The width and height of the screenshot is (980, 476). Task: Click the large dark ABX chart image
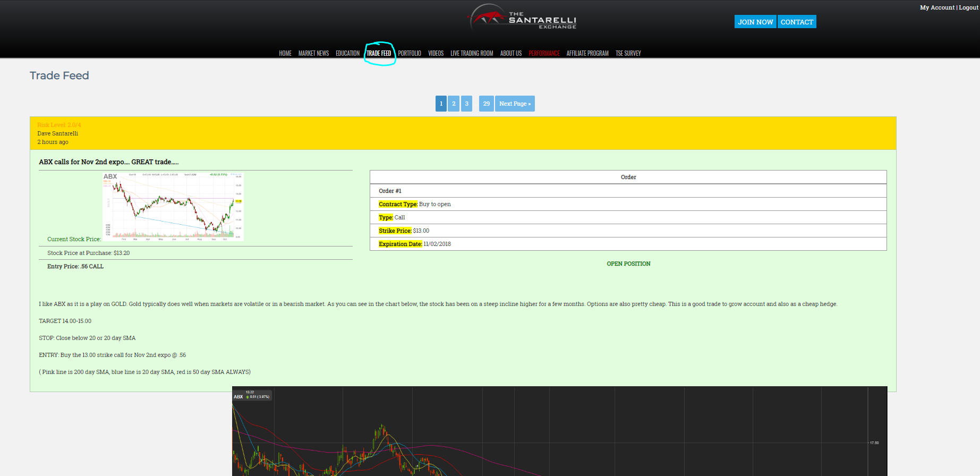pos(559,431)
